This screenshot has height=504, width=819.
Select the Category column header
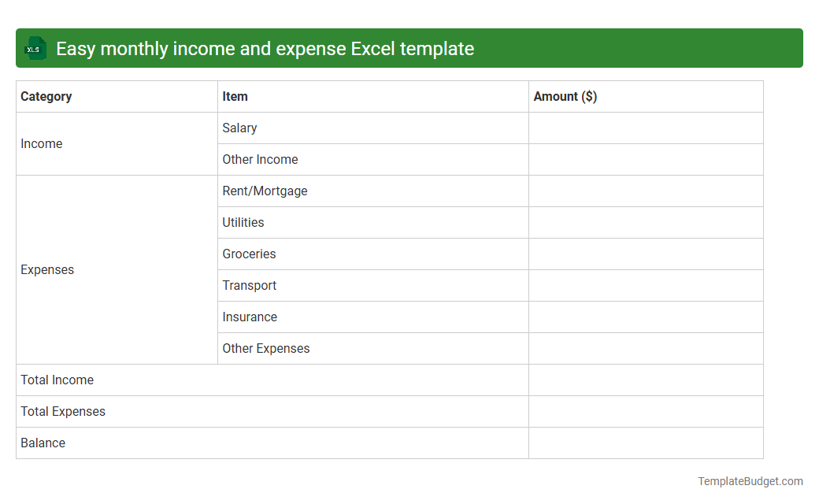46,96
